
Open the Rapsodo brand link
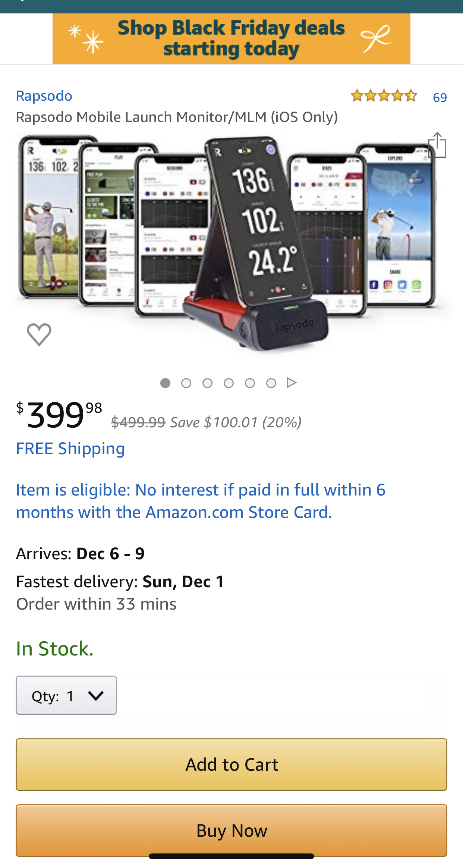pyautogui.click(x=44, y=96)
